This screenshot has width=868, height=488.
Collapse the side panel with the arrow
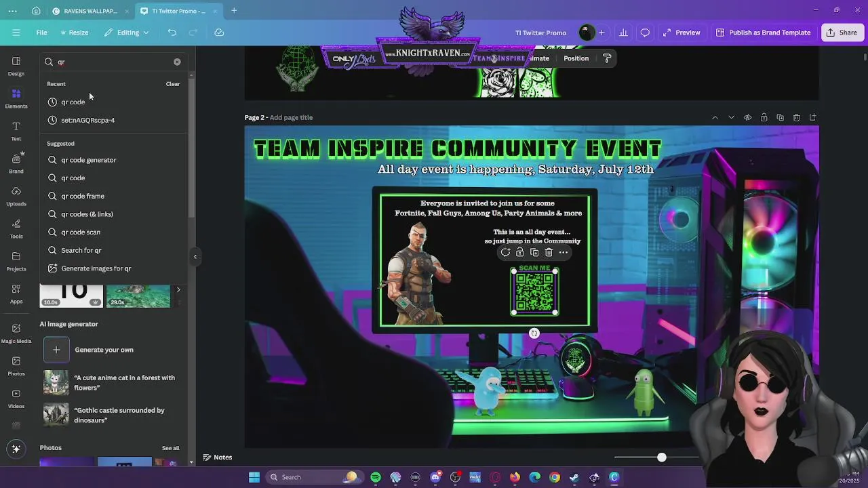pos(195,256)
